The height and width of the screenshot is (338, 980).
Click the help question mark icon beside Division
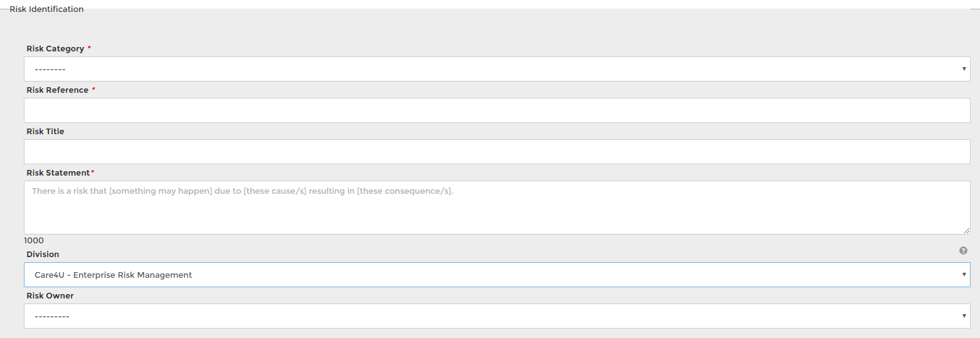coord(963,250)
